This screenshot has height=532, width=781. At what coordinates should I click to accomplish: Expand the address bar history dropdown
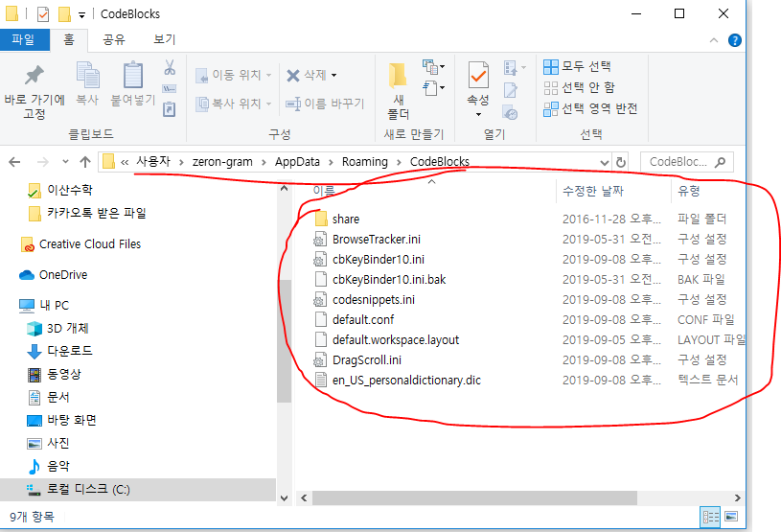pyautogui.click(x=604, y=162)
